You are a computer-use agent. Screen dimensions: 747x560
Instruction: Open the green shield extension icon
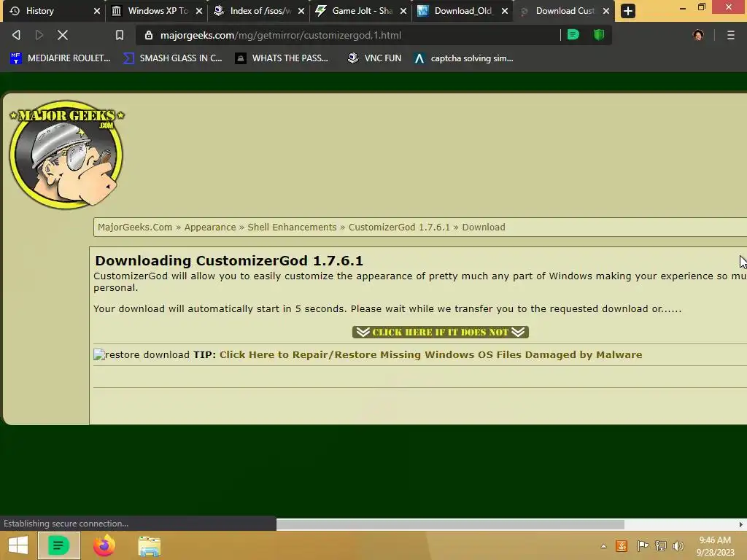[599, 35]
